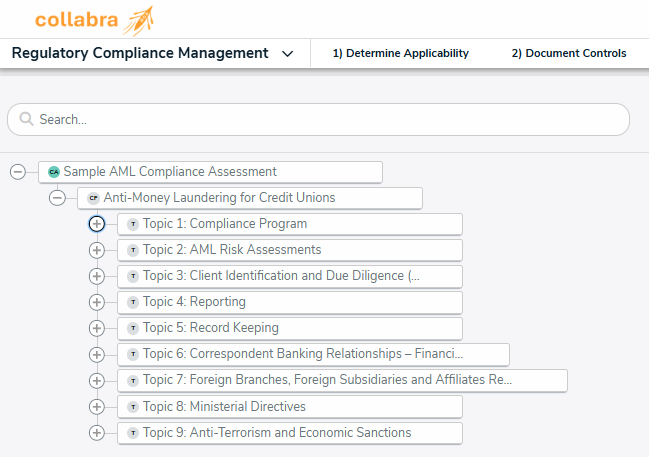The height and width of the screenshot is (457, 649).
Task: Expand Topic 2: AML Risk Assessments
Action: coord(97,250)
